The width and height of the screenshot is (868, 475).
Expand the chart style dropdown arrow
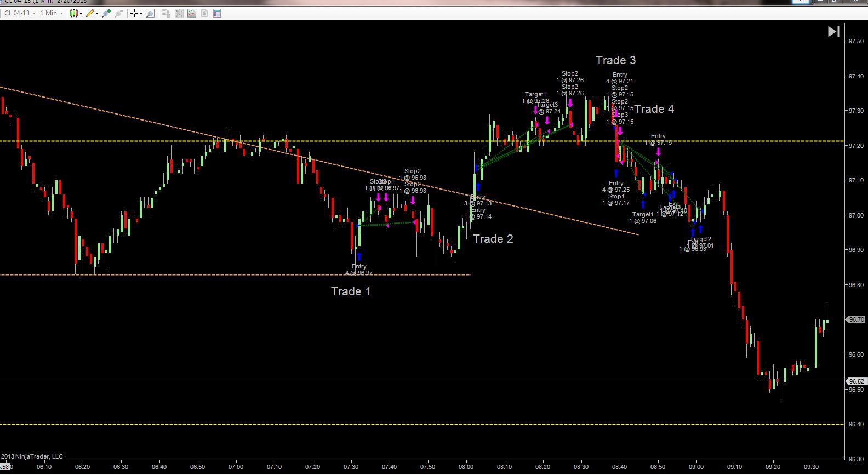(x=81, y=13)
